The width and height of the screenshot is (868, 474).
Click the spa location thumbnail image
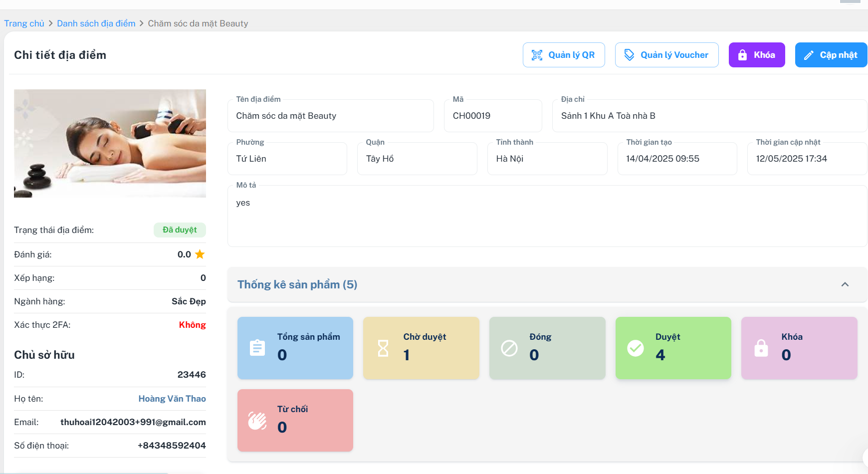[x=110, y=144]
